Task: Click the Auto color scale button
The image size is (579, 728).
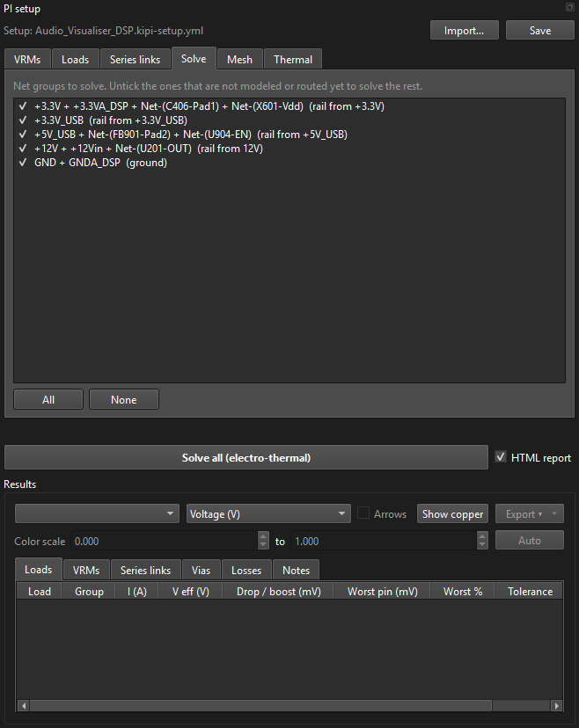Action: (529, 541)
